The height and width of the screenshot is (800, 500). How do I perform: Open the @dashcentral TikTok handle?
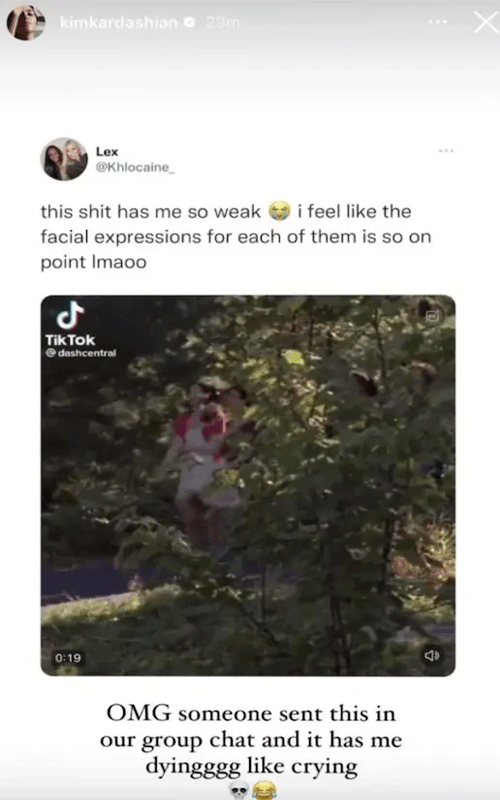pyautogui.click(x=81, y=353)
